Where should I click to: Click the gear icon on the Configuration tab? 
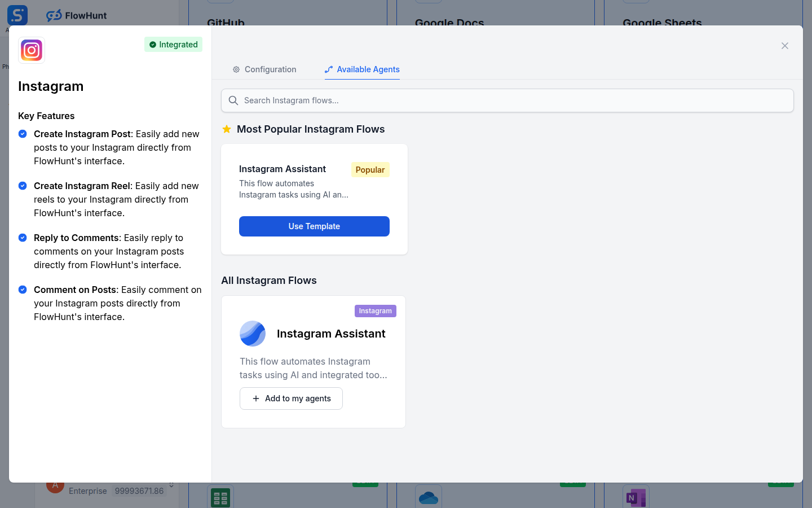click(x=236, y=69)
